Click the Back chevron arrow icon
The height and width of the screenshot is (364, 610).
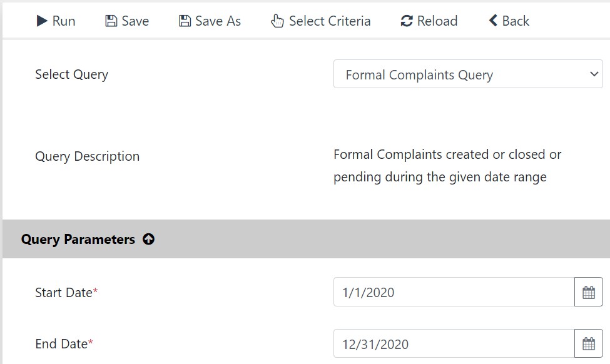pos(493,20)
